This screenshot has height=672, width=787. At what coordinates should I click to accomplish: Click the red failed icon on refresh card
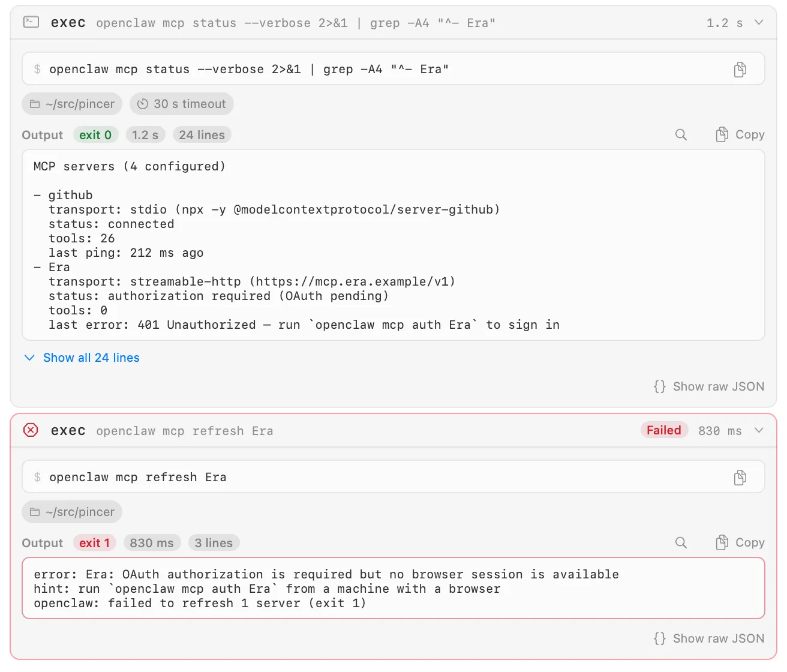click(x=31, y=430)
